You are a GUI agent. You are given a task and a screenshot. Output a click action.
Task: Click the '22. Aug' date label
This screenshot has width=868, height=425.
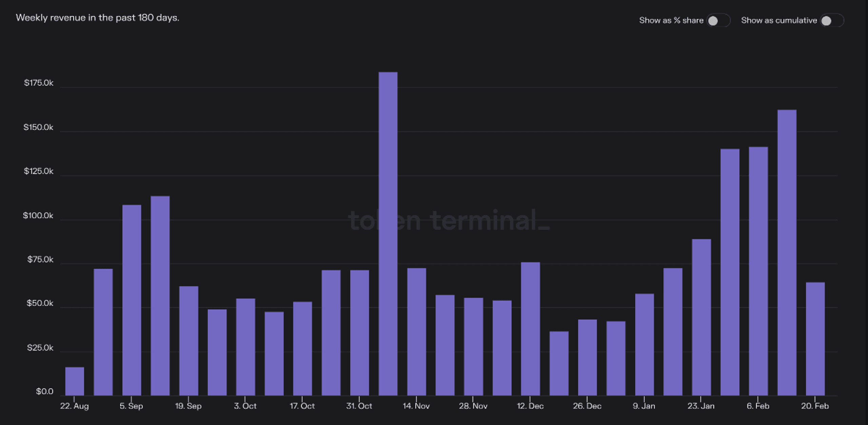tap(74, 406)
